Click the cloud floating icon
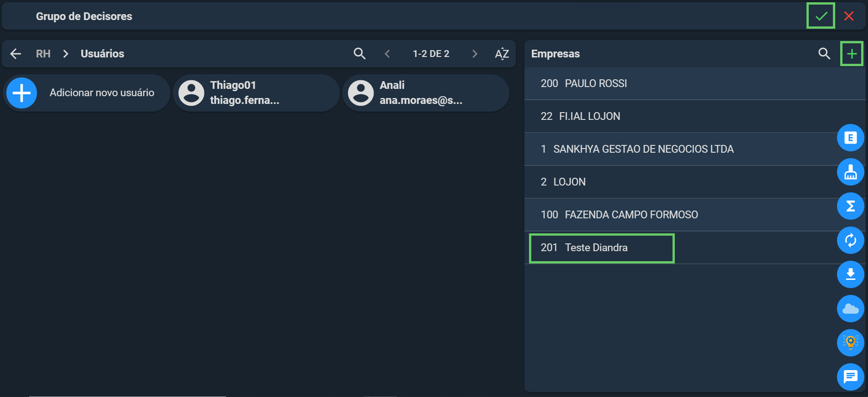 [850, 309]
